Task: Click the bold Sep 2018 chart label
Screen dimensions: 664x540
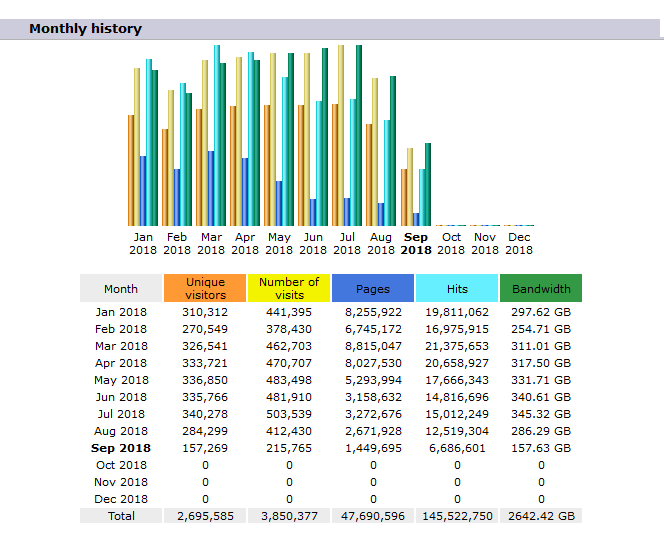Action: tap(416, 244)
